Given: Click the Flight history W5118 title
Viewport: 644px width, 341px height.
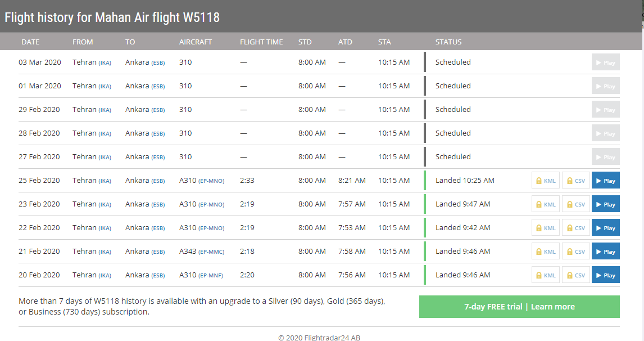Looking at the screenshot, I should pos(112,17).
